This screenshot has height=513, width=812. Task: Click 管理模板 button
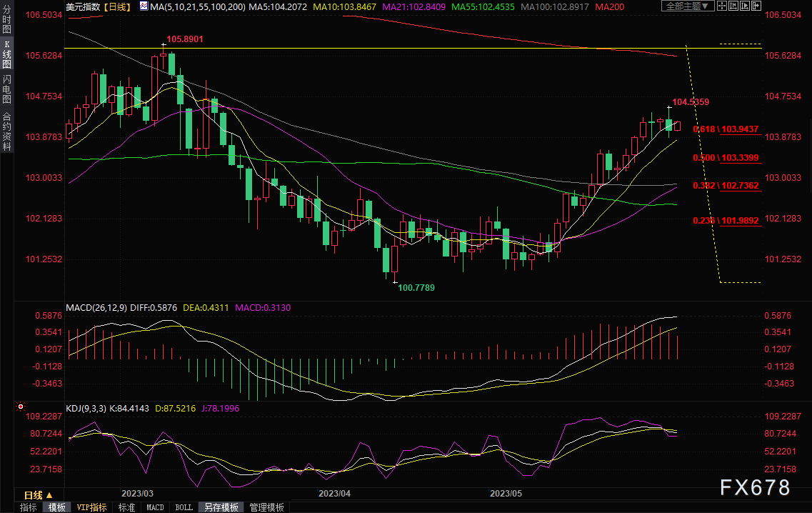(266, 507)
